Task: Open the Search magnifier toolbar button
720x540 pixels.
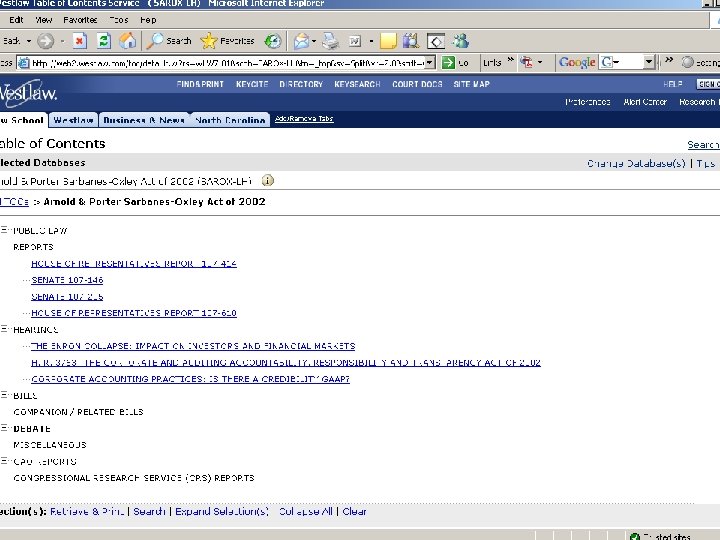Action: tap(169, 41)
